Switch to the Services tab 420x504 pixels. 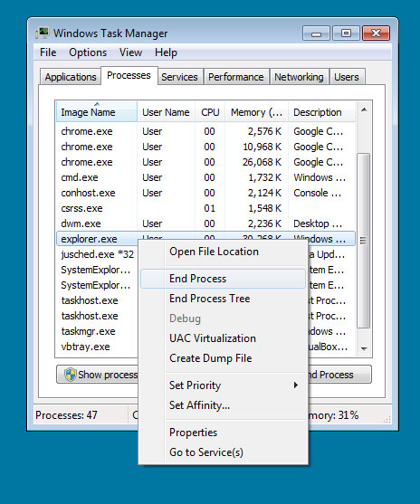point(180,77)
